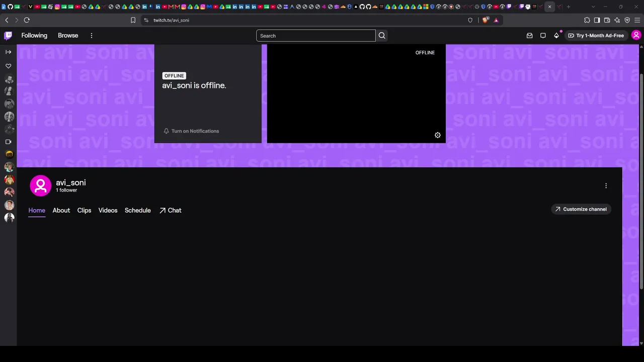This screenshot has width=644, height=362.
Task: Open the Leo AI sparkle icon
Action: point(617,20)
